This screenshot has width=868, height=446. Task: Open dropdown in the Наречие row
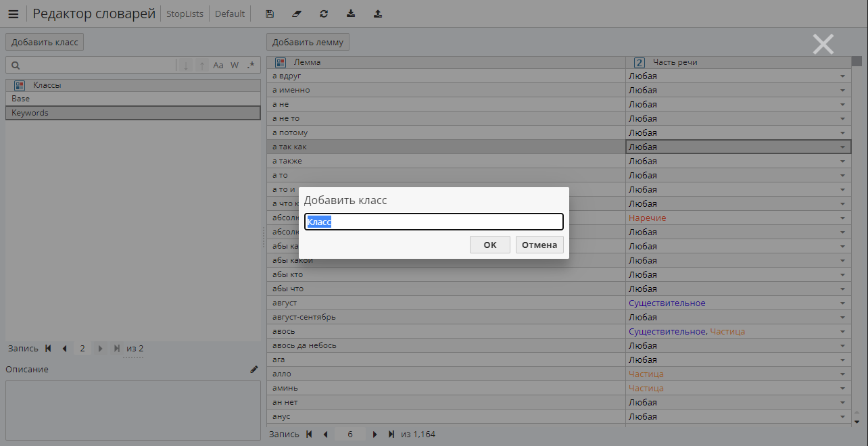(842, 218)
